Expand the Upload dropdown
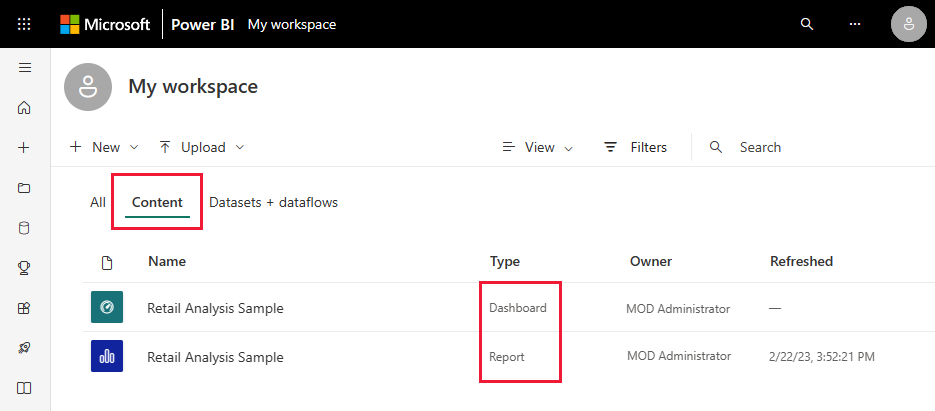This screenshot has height=411, width=935. [202, 147]
